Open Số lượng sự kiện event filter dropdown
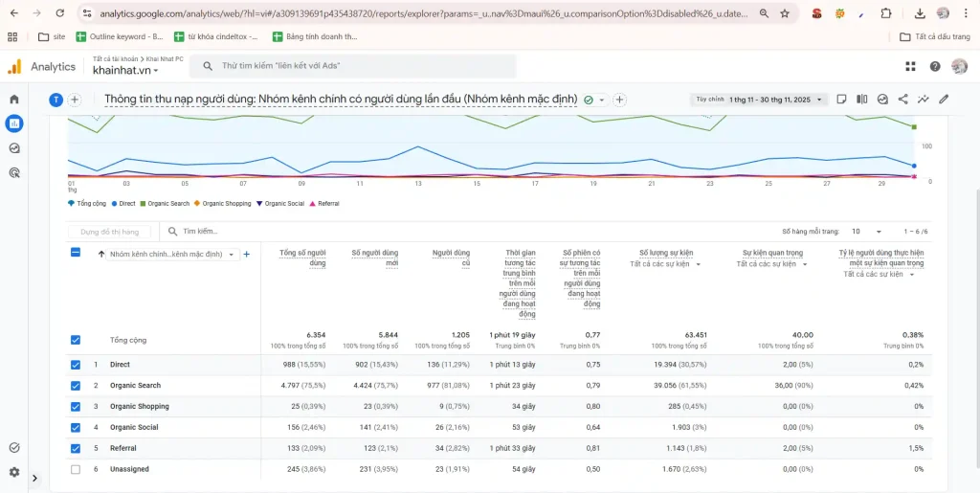This screenshot has height=493, width=980. point(666,264)
